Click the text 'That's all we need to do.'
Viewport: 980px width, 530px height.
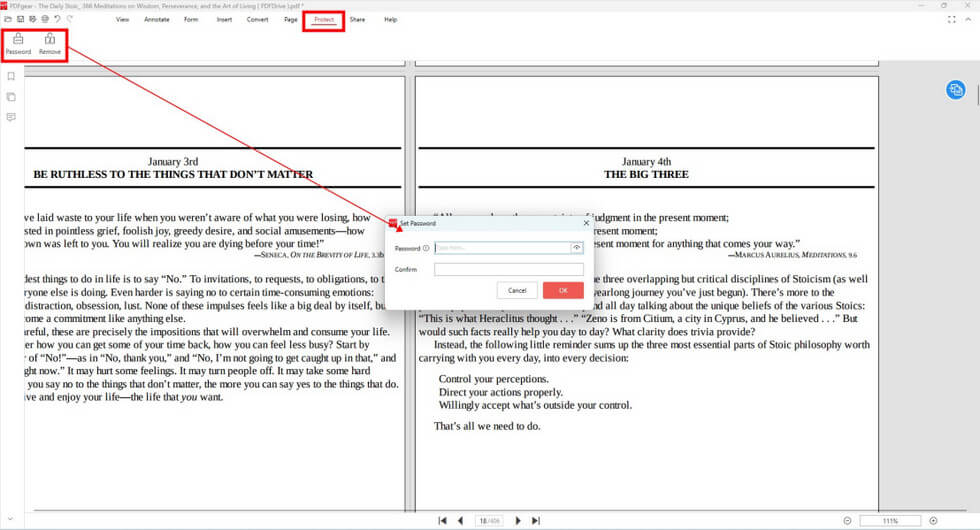(488, 426)
